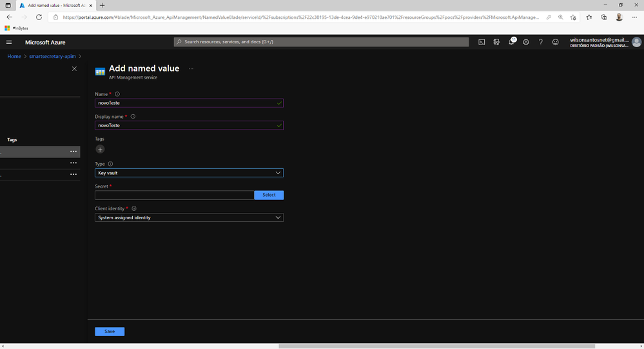The height and width of the screenshot is (349, 644).
Task: Click the account avatar in the Azure header
Action: point(637,42)
